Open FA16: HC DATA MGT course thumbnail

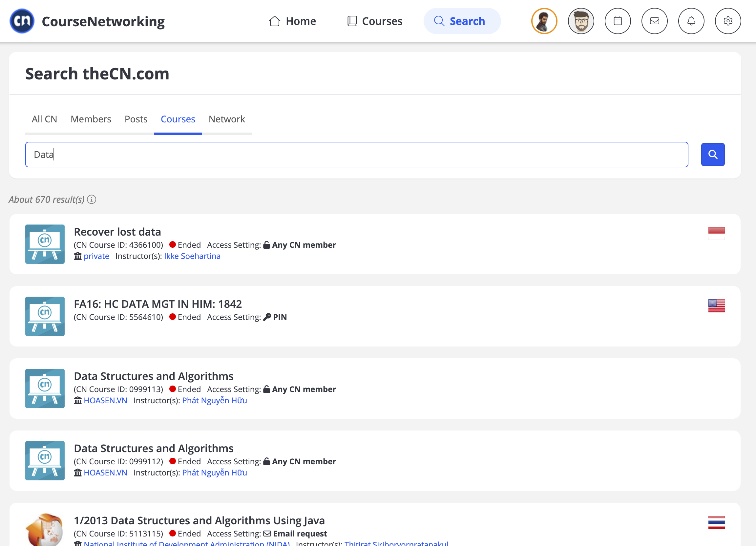click(45, 316)
